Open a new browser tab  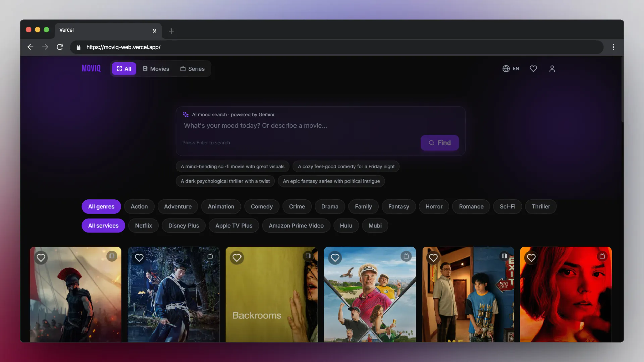click(171, 31)
